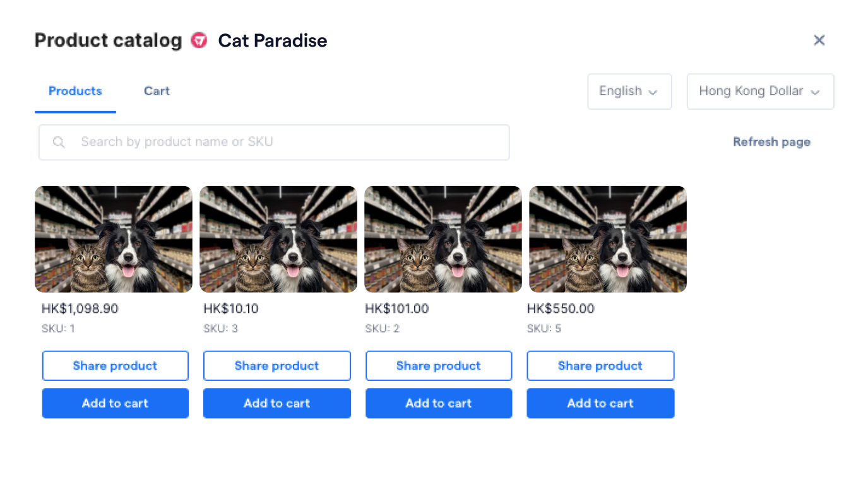Open the English language dropdown
This screenshot has width=868, height=497.
pyautogui.click(x=629, y=91)
